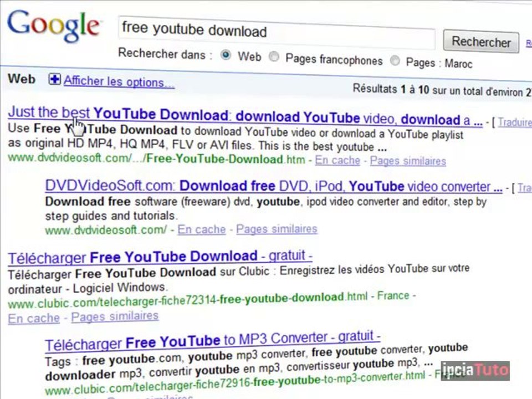Open Télécharger Free YouTube Download - gratuit result

pyautogui.click(x=160, y=257)
